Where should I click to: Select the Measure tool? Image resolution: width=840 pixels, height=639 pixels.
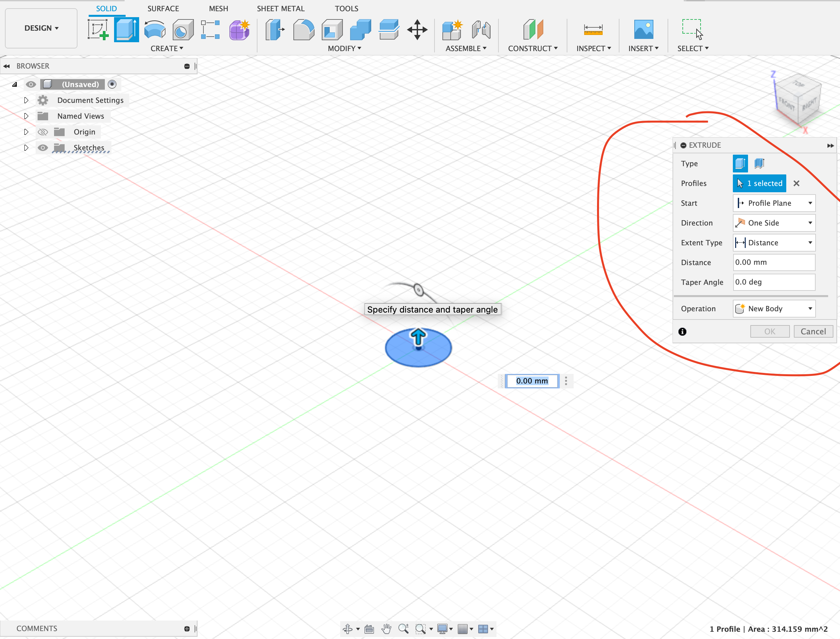[x=593, y=29]
